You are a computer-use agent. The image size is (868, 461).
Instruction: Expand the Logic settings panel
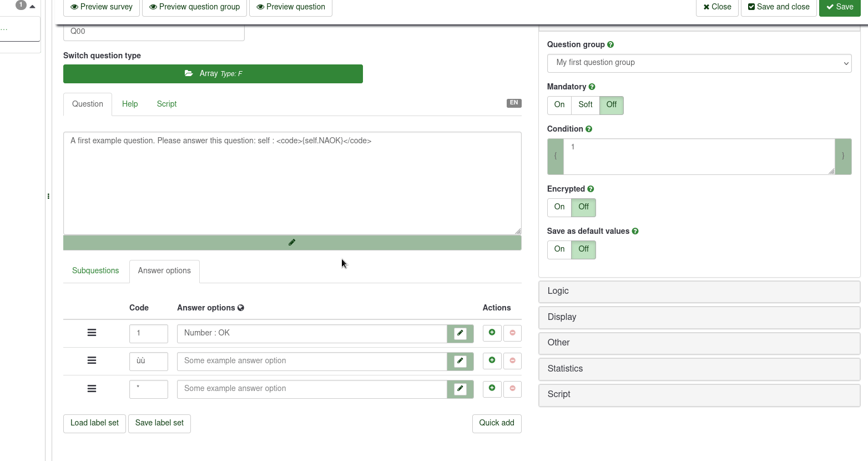[699, 292]
